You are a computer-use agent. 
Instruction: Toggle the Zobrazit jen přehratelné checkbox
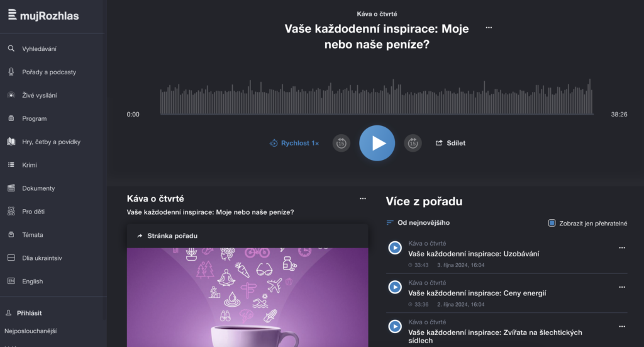552,223
